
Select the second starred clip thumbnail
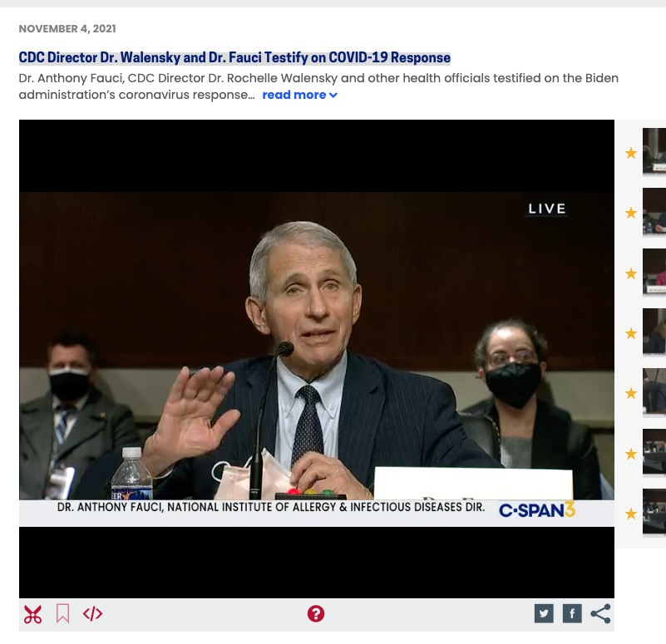point(654,212)
